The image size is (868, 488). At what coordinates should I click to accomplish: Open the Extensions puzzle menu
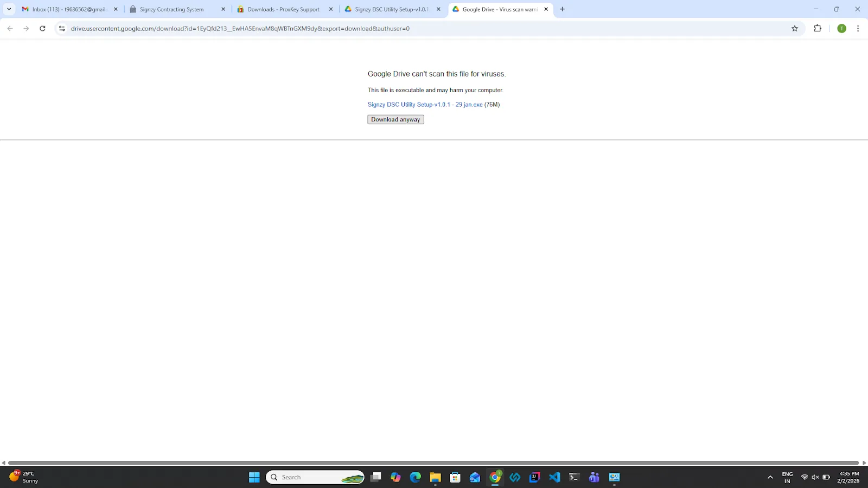[x=818, y=29]
